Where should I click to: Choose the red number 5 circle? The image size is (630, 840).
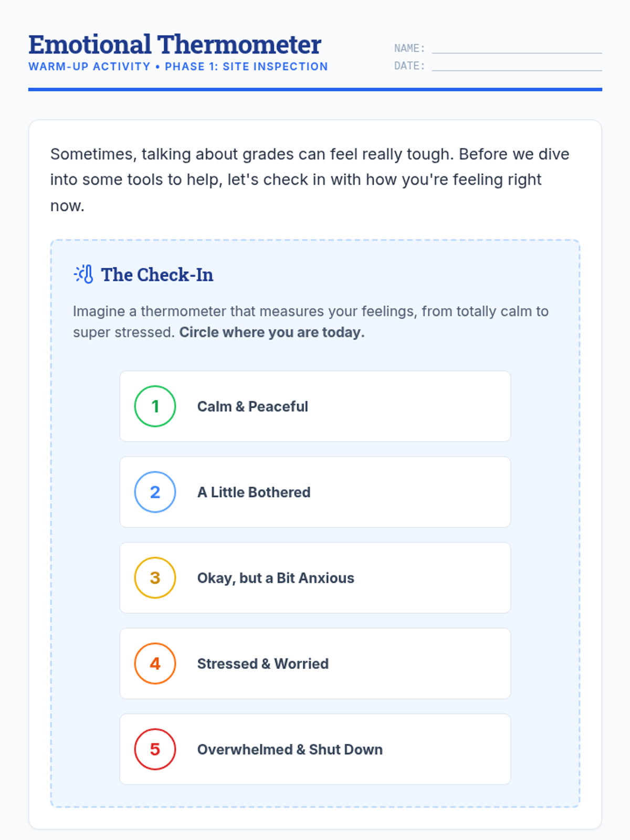(155, 749)
